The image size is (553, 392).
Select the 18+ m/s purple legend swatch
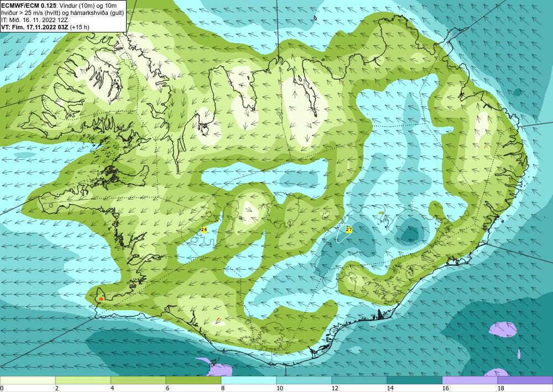pyautogui.click(x=525, y=380)
